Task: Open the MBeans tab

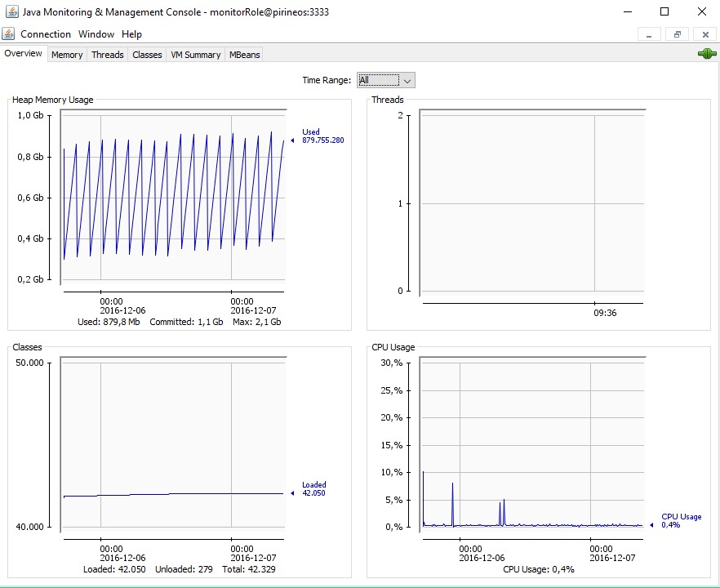Action: pyautogui.click(x=244, y=55)
